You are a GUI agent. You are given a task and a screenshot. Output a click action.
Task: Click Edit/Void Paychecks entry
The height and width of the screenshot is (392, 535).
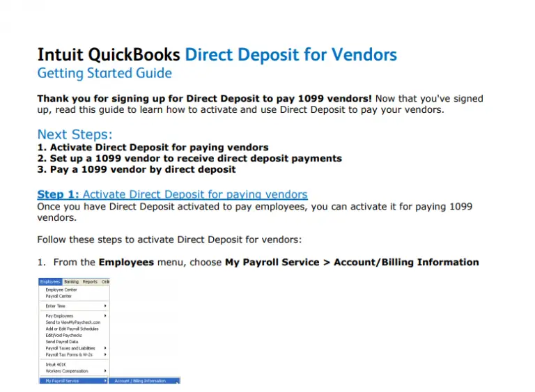click(63, 336)
